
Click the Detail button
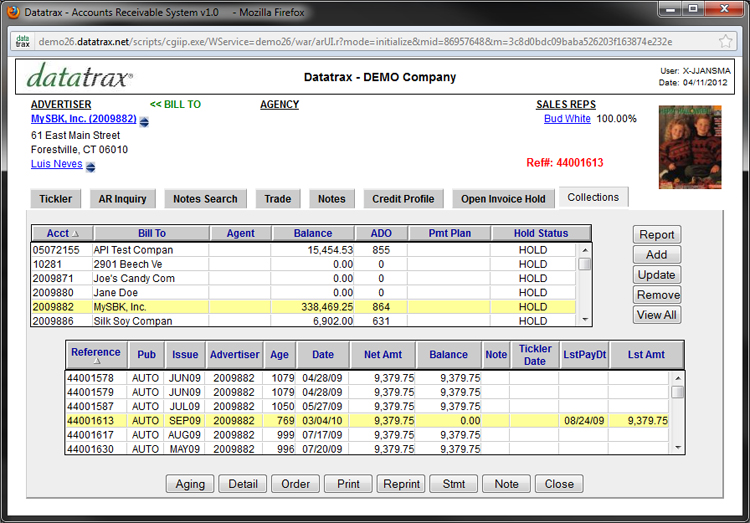(x=243, y=484)
